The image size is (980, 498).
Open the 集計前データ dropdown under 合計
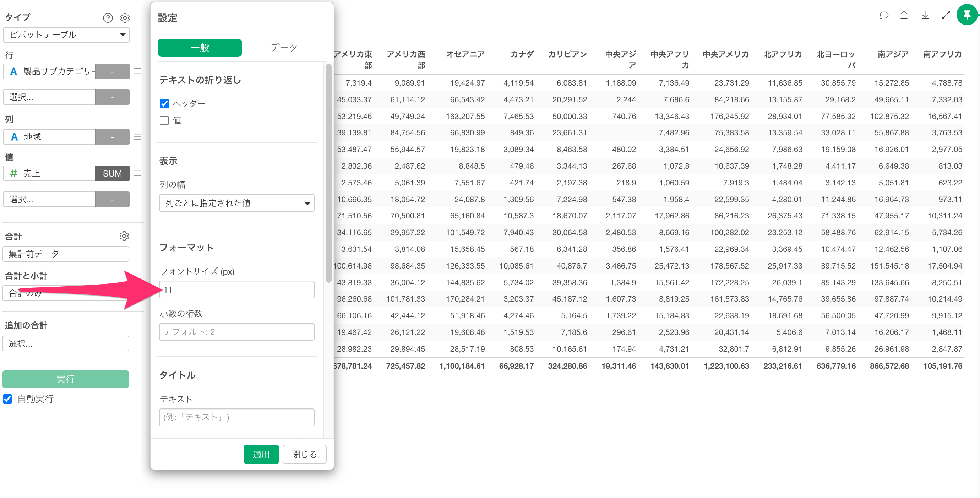pyautogui.click(x=66, y=254)
